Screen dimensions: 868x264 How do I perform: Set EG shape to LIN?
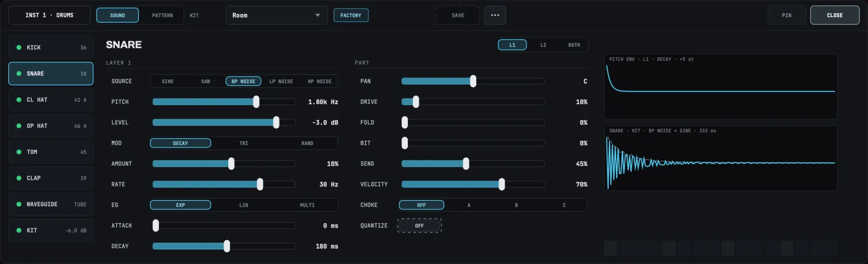[x=244, y=205]
